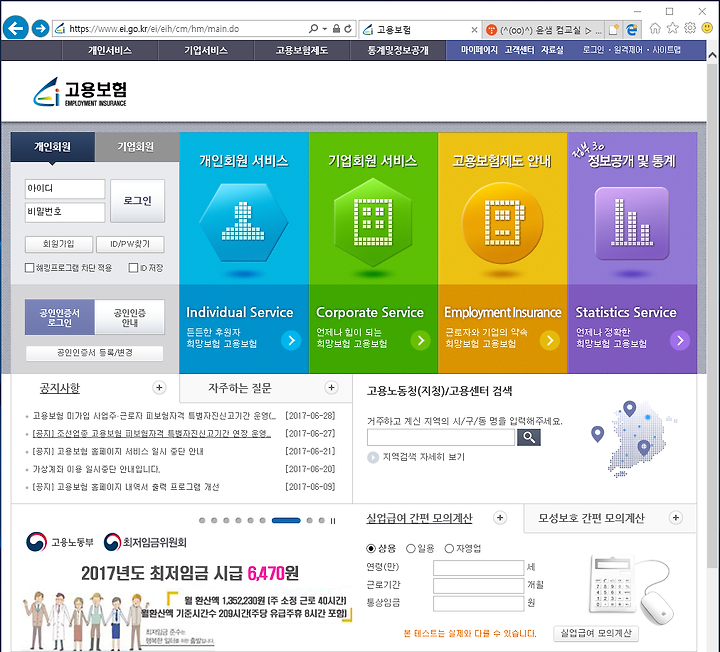Click the Edge icon next to new tab
Viewport: 720px width, 652px height.
point(632,30)
